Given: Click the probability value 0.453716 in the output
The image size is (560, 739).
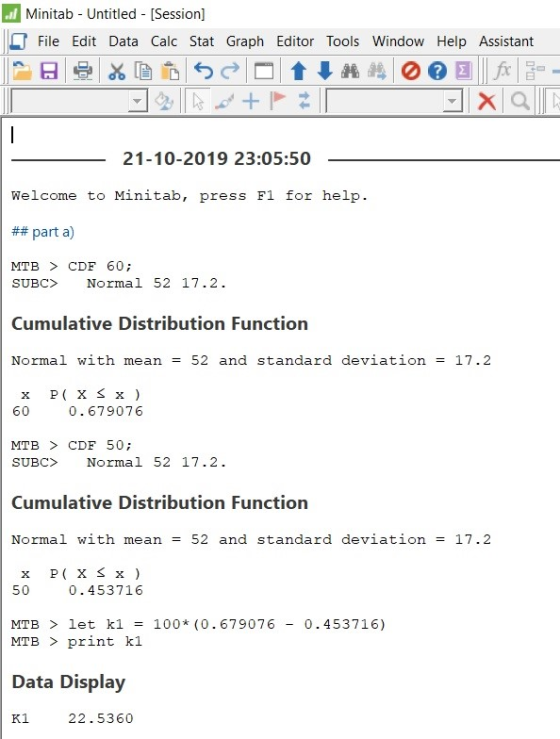Looking at the screenshot, I should [x=106, y=591].
